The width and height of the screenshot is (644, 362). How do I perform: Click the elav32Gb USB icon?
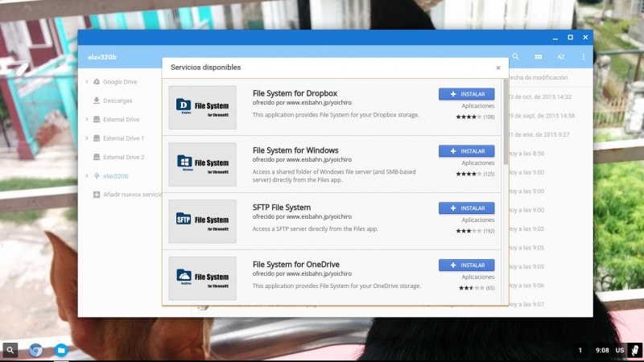point(97,176)
